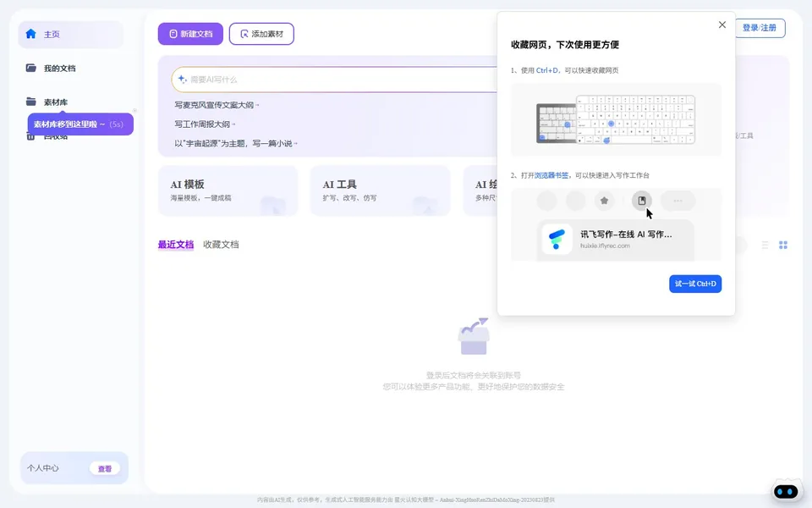Click the bookmark icon in the popup illustration
Image resolution: width=812 pixels, height=508 pixels.
click(642, 201)
